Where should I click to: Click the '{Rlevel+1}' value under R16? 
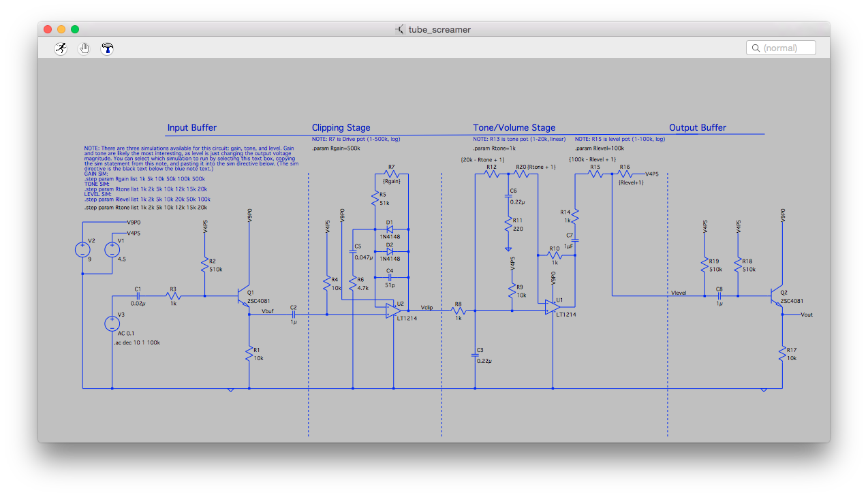[631, 182]
